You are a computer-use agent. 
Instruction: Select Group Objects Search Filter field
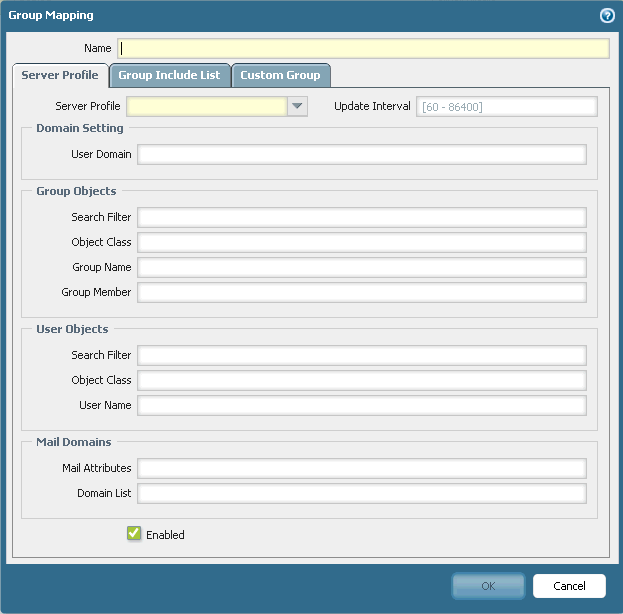[361, 217]
